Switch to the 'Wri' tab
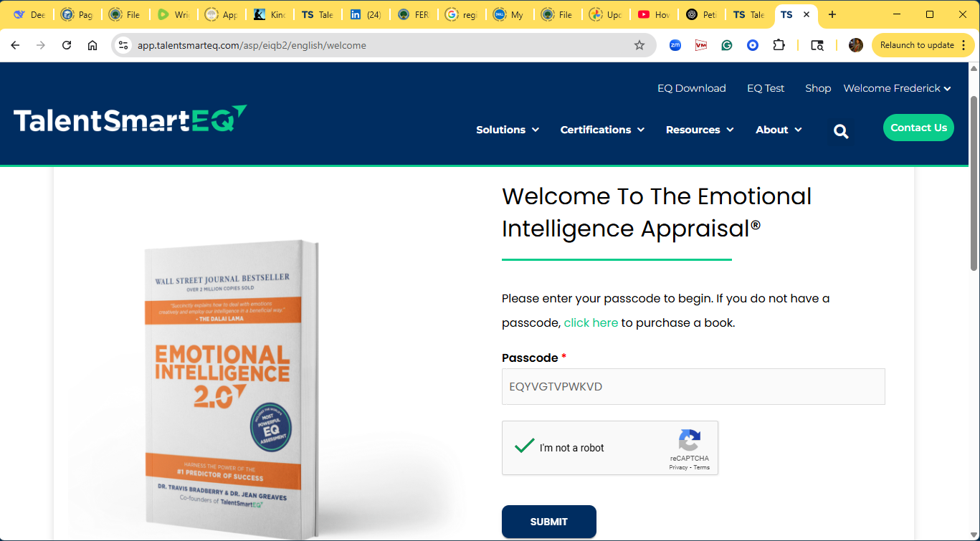Image resolution: width=980 pixels, height=541 pixels. [173, 14]
